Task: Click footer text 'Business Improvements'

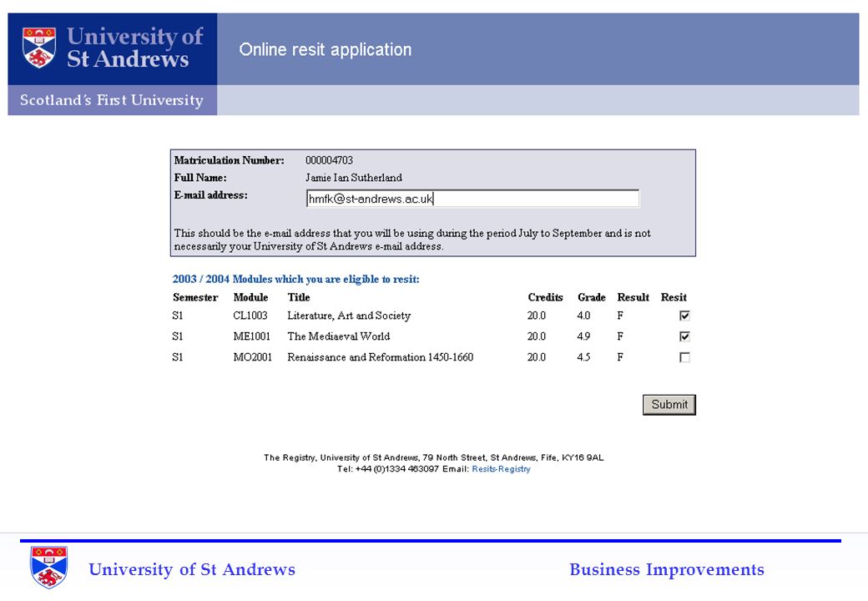Action: pyautogui.click(x=667, y=569)
